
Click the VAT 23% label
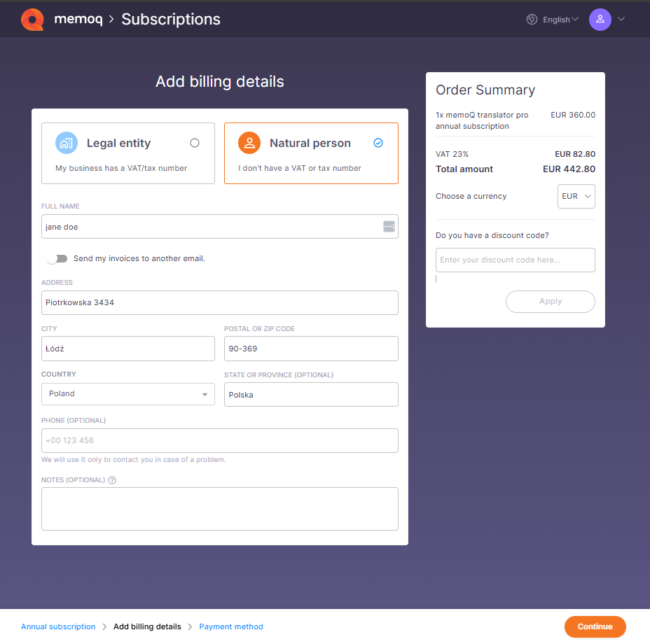point(452,154)
